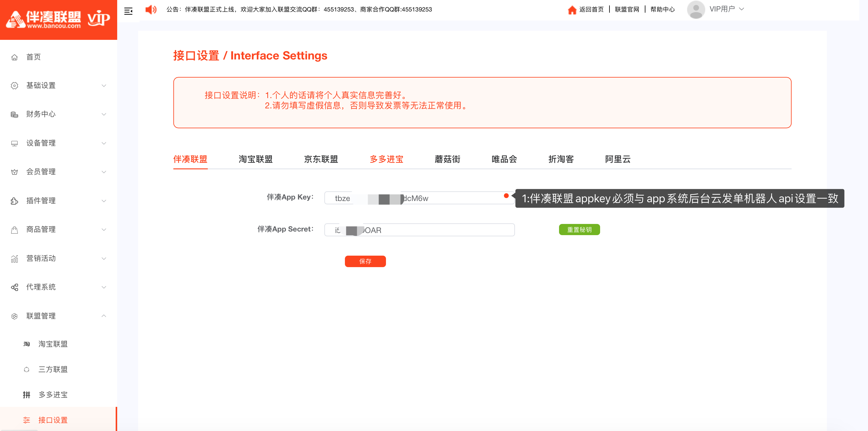Click the 首页 house icon in sidebar
868x431 pixels.
pyautogui.click(x=14, y=57)
